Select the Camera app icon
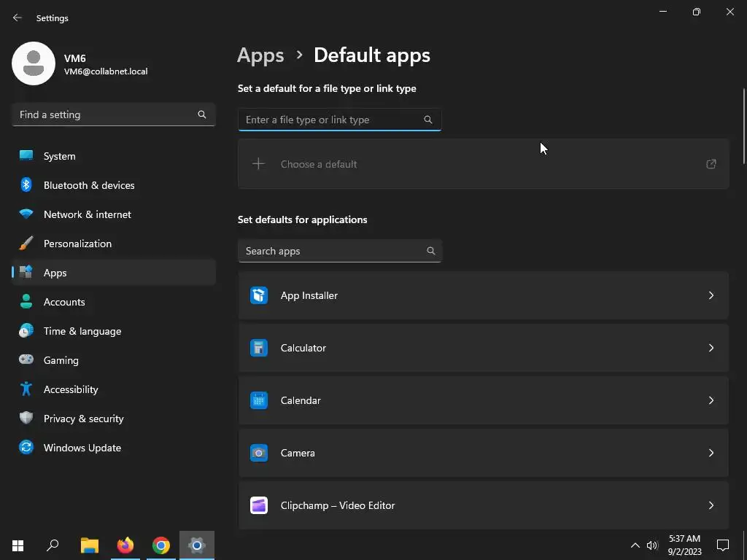Viewport: 747px width, 560px height. click(259, 453)
